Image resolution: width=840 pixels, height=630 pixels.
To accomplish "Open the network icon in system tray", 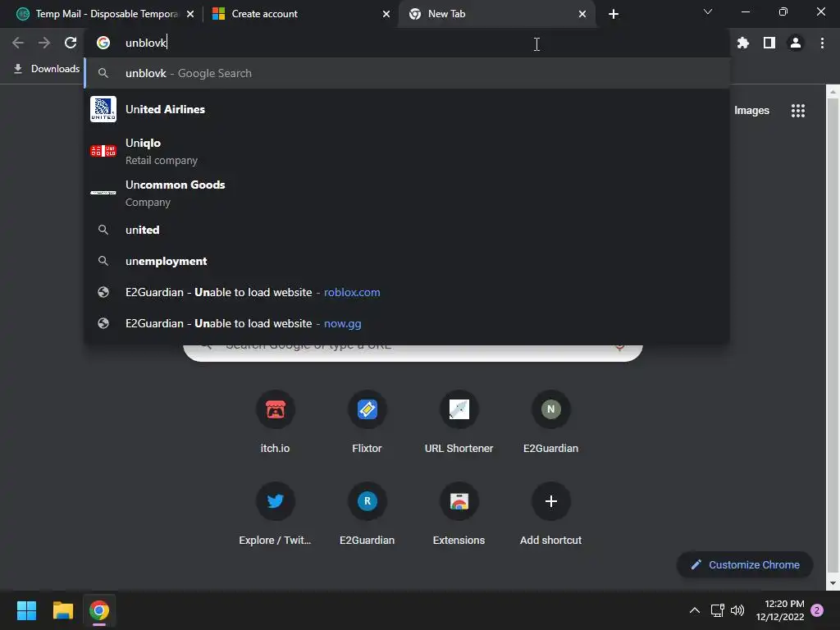I will click(717, 610).
